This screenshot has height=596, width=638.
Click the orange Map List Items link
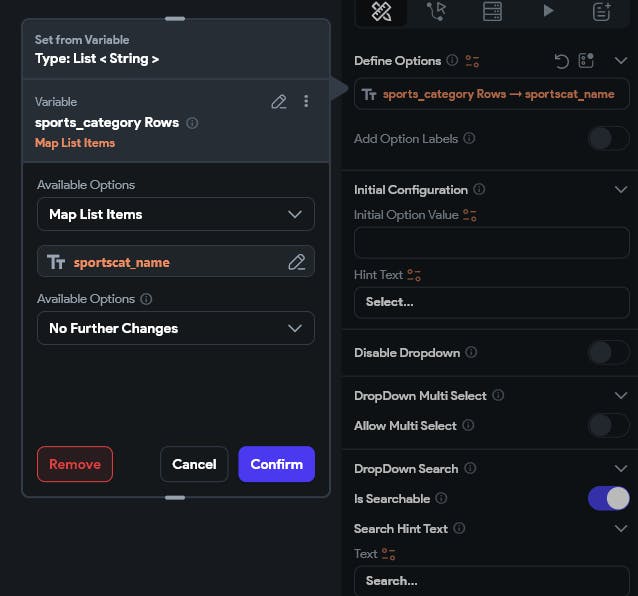coord(75,143)
